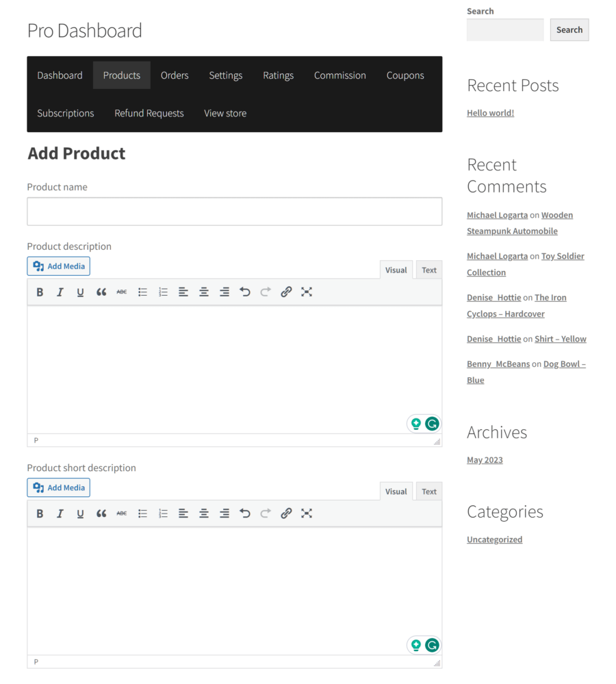Start a numbered list in short description

[x=163, y=513]
